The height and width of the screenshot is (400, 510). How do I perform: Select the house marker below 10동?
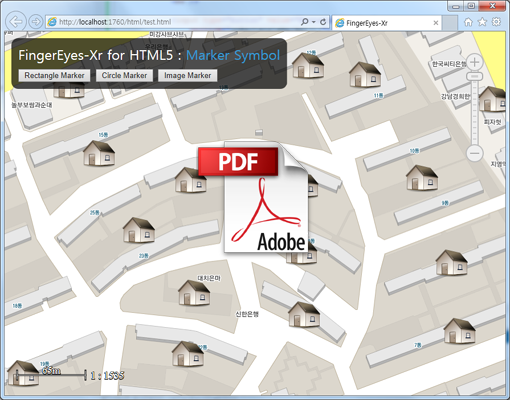[422, 178]
